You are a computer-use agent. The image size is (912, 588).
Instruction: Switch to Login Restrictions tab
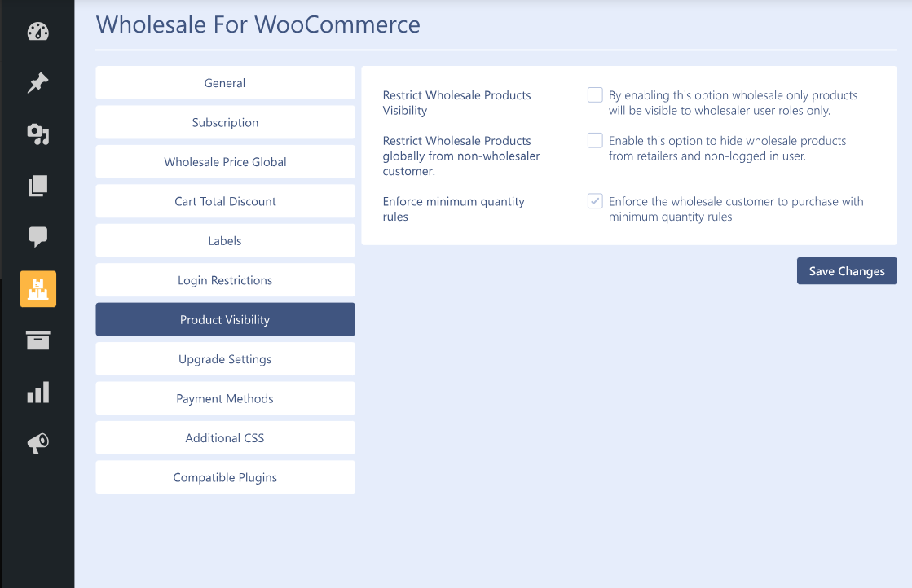point(225,280)
